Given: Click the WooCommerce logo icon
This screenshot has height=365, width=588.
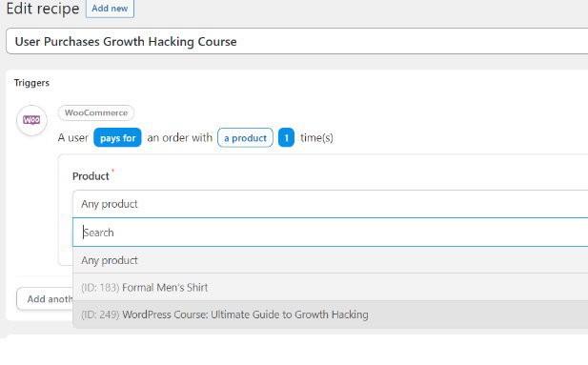Looking at the screenshot, I should pyautogui.click(x=31, y=120).
